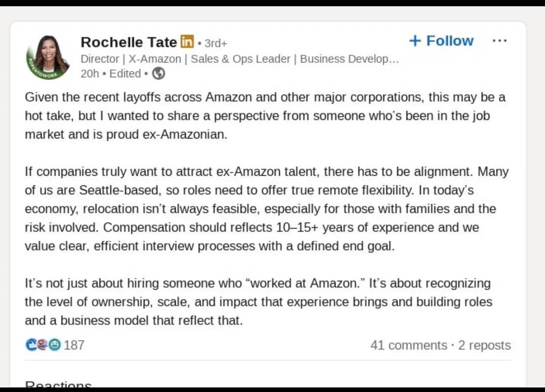
Task: Click the paragraph starting "If companies truly want"
Action: [267, 209]
